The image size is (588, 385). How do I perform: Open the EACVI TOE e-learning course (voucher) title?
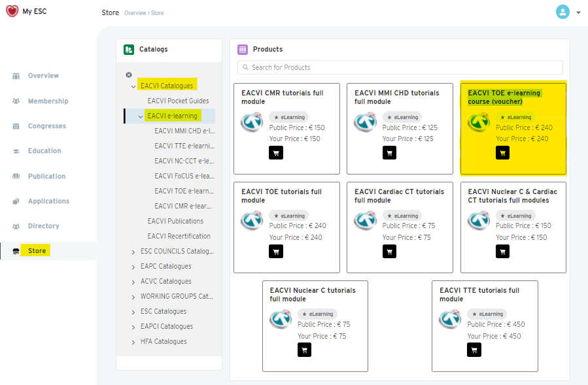(504, 97)
